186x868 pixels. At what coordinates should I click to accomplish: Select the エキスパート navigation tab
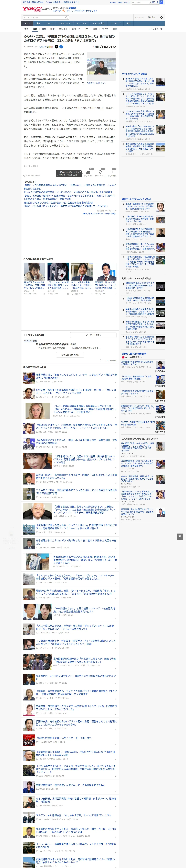pyautogui.click(x=64, y=24)
